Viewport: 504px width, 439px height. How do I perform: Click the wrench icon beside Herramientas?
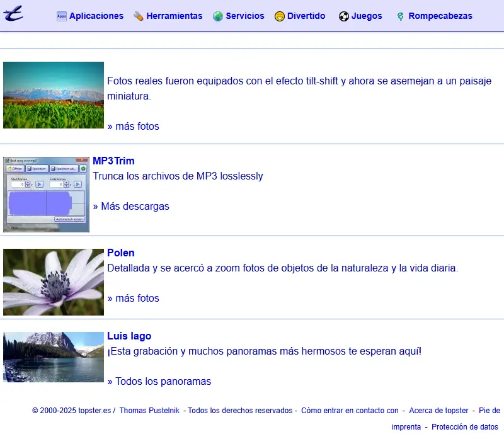pyautogui.click(x=139, y=16)
